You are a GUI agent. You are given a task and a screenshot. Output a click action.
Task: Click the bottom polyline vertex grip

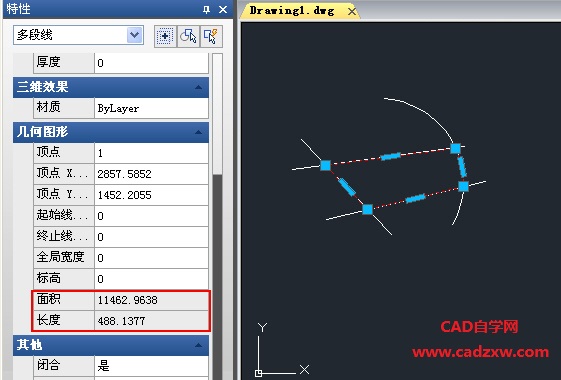click(x=367, y=209)
